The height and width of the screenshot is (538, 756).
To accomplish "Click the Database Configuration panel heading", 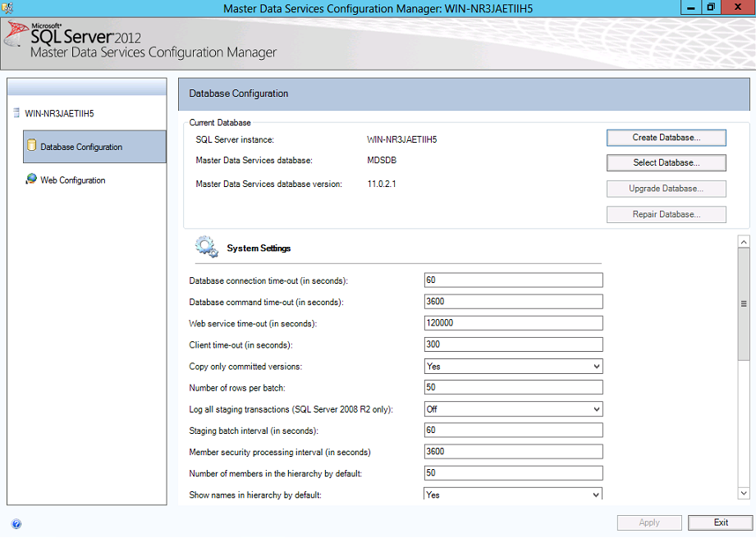I will tap(239, 93).
